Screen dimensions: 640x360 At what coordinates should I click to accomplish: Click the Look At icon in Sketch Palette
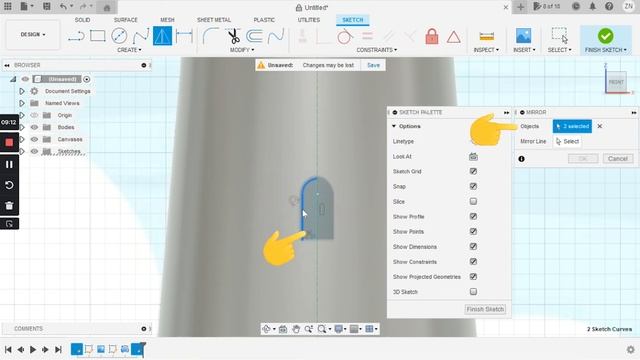(473, 156)
